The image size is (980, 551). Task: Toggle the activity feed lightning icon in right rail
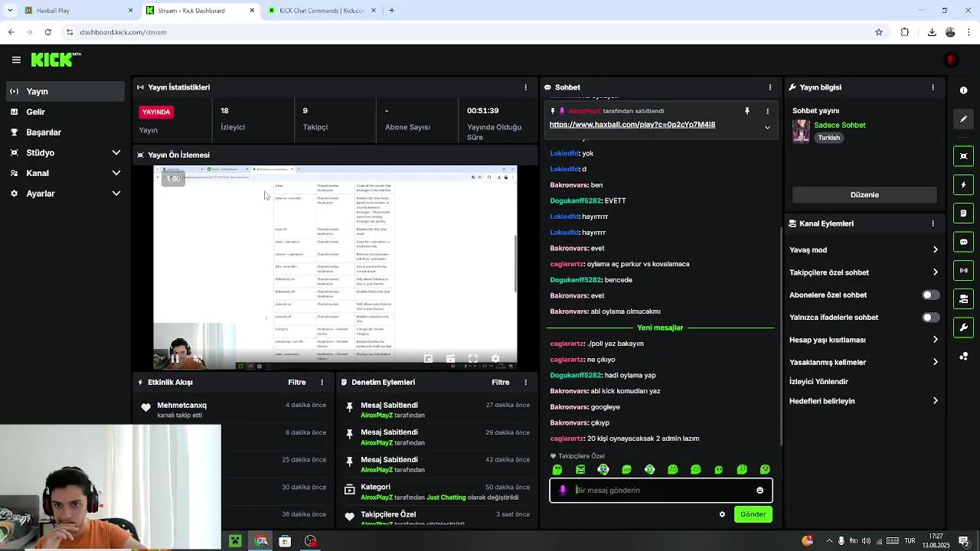(963, 184)
